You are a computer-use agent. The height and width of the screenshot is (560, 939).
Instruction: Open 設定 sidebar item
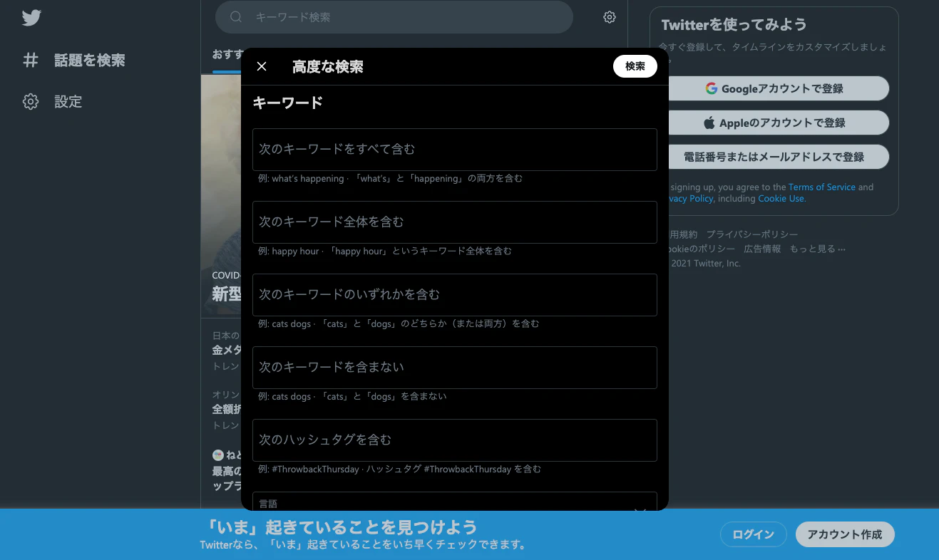tap(53, 102)
